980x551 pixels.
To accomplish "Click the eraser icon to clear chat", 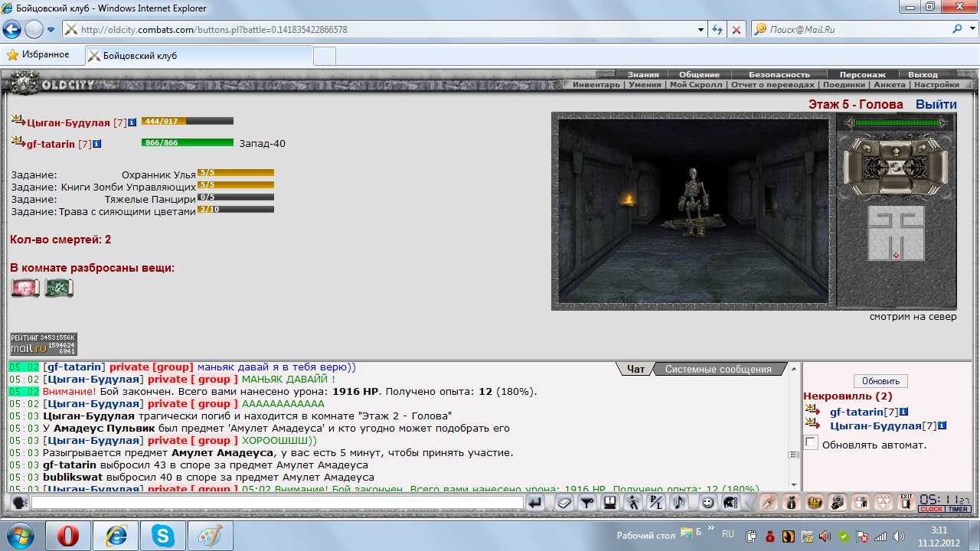I will pyautogui.click(x=564, y=503).
